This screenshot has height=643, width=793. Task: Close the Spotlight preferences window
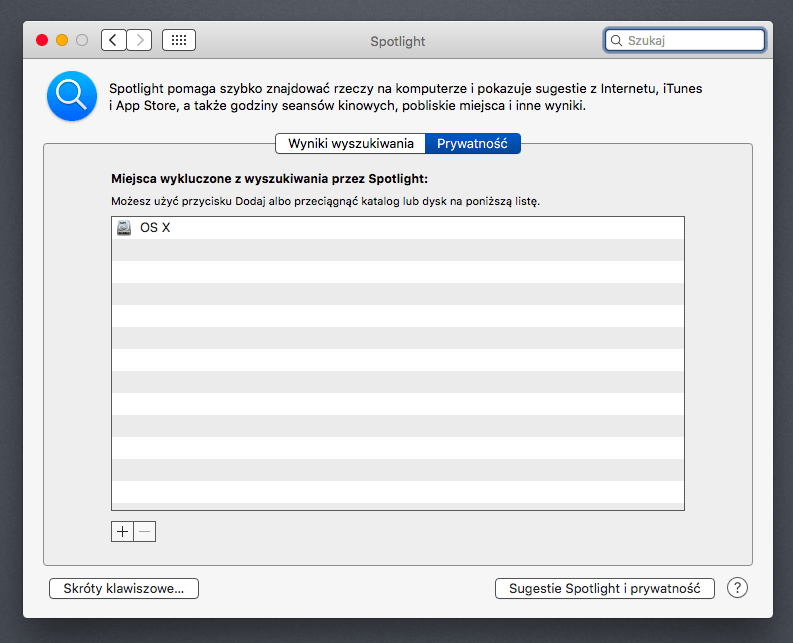click(x=42, y=40)
